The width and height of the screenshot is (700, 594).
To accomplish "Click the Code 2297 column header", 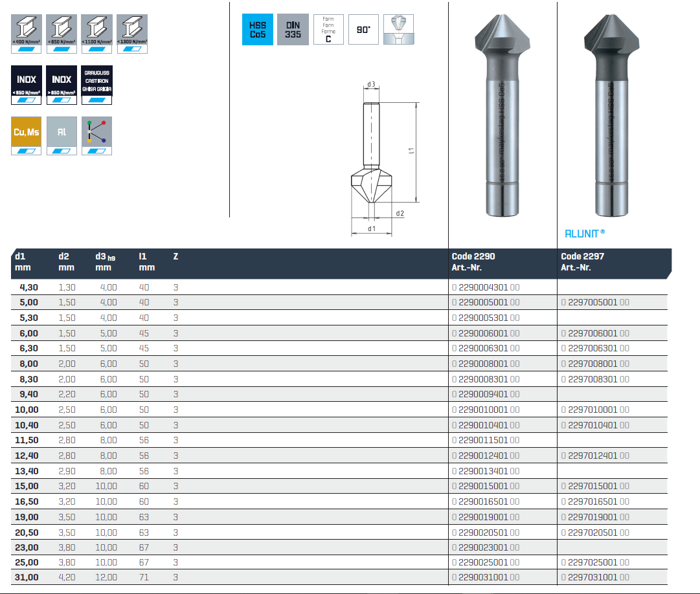I will pyautogui.click(x=583, y=261).
